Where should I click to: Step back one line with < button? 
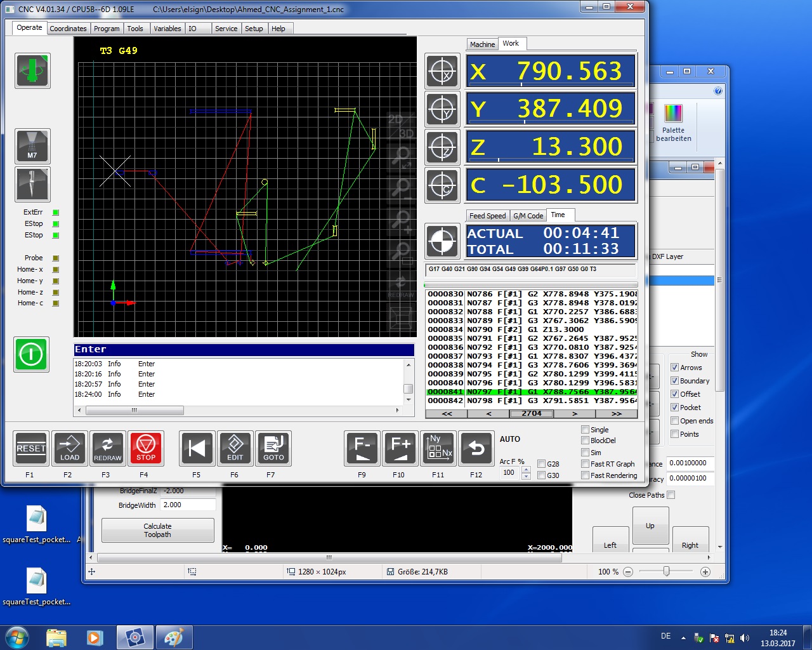(x=488, y=413)
